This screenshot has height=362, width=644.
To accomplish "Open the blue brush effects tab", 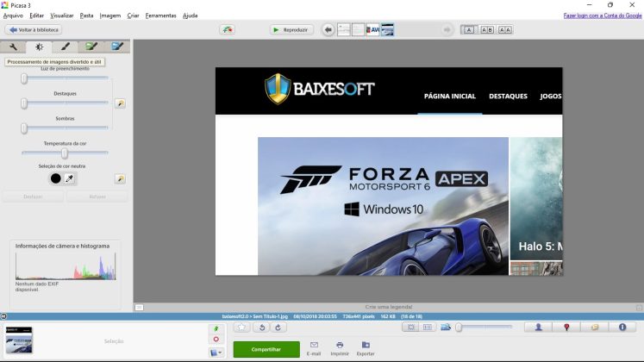I will click(x=117, y=47).
